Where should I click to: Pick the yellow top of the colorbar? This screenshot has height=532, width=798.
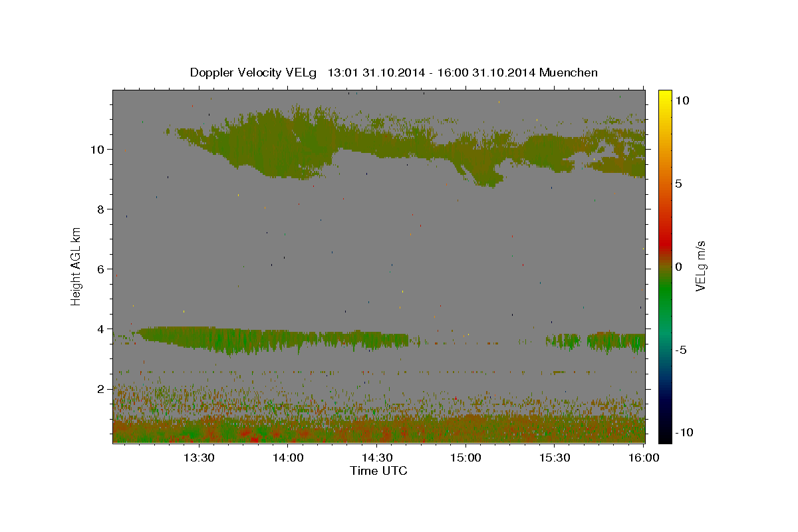pyautogui.click(x=664, y=96)
